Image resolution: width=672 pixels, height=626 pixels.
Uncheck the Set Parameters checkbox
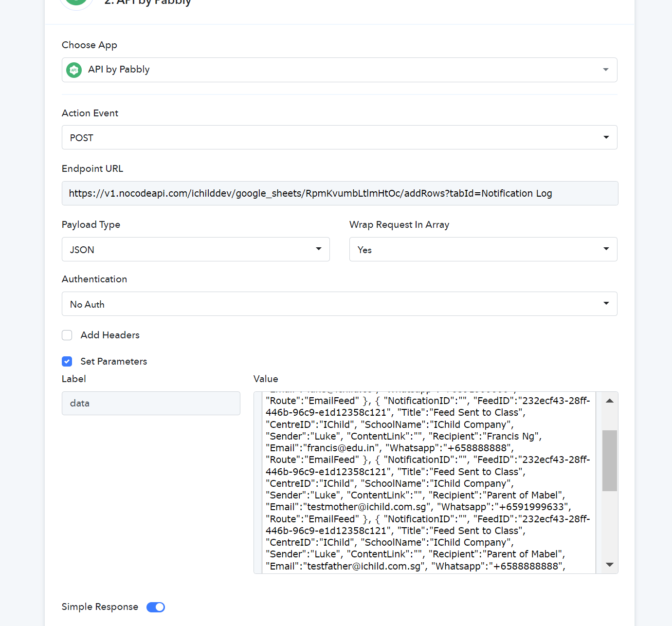pos(67,361)
